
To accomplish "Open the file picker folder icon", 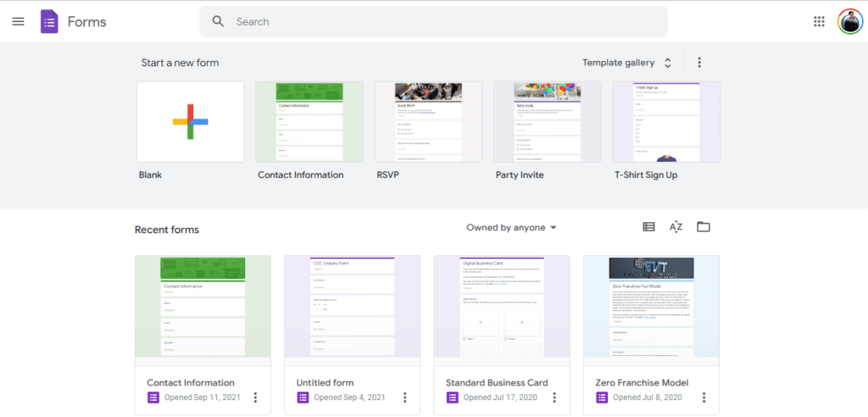I will (x=704, y=226).
